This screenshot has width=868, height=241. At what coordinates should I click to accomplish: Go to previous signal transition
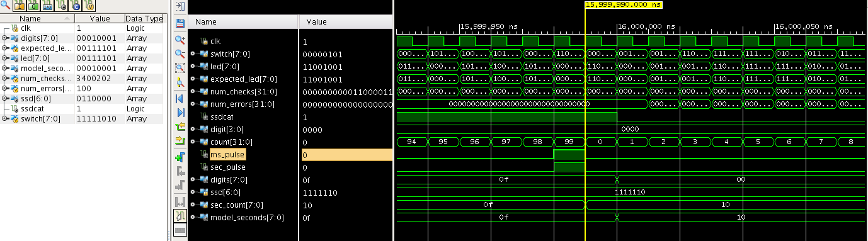click(180, 126)
